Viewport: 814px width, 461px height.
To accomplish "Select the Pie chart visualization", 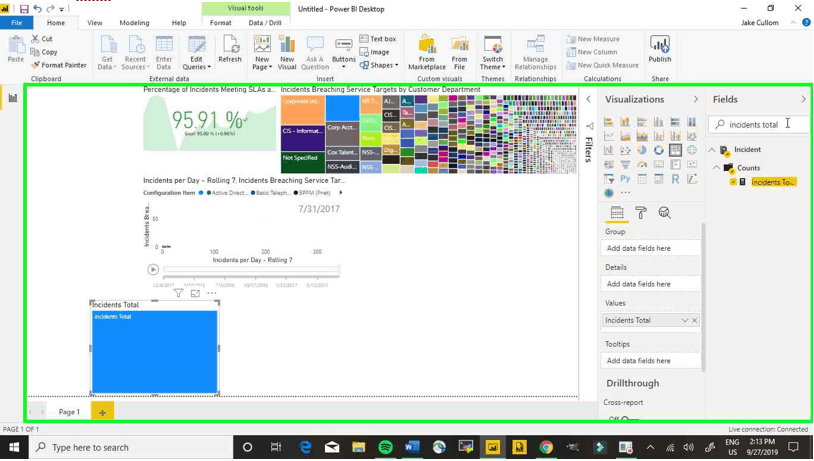I will (x=642, y=150).
